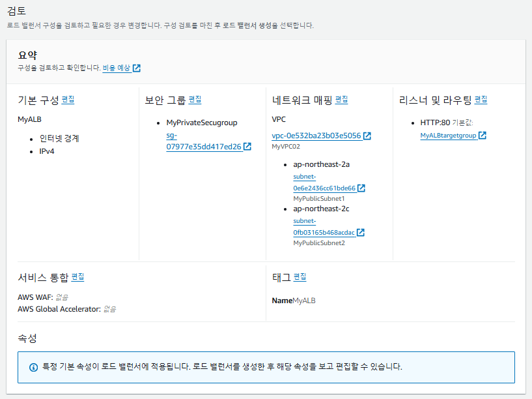Screen dimensions: 532x399
Task: Click the AWS WAF value text
Action: pyautogui.click(x=61, y=297)
